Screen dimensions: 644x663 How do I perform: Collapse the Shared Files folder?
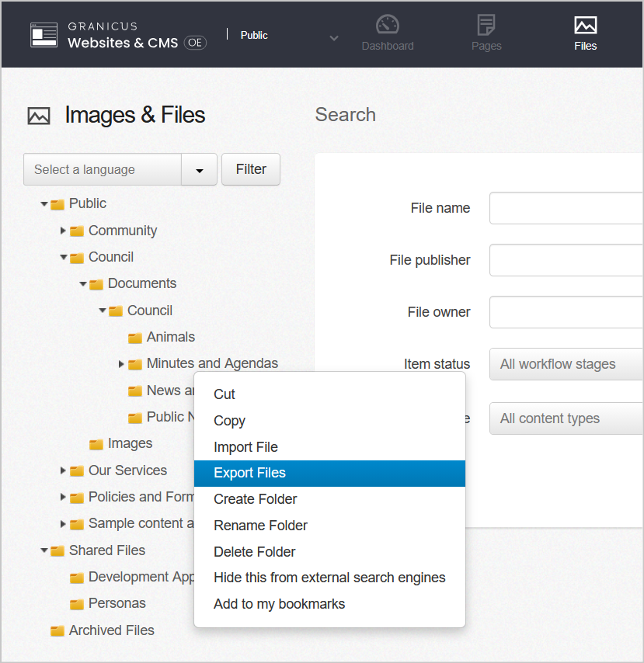coord(44,550)
